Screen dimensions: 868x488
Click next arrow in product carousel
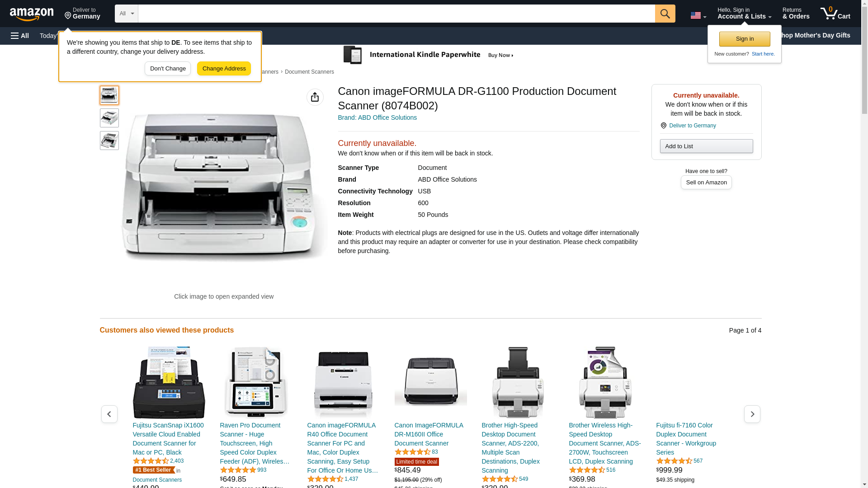[752, 414]
